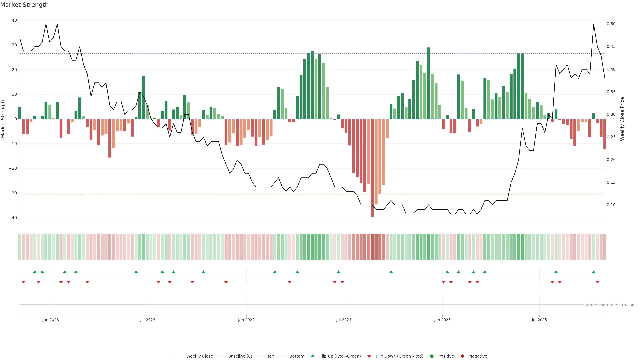Click the Weekly Close Price axis title
The image size is (644, 362).
[x=622, y=119]
